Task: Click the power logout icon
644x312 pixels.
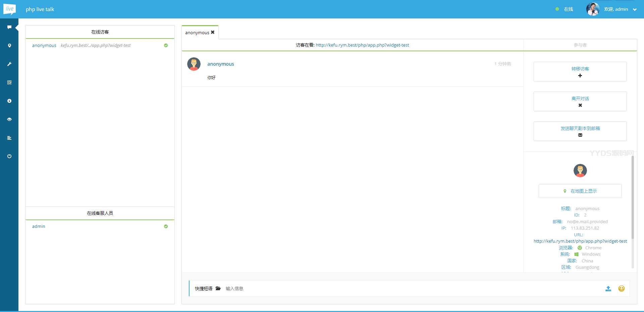Action: 9,156
